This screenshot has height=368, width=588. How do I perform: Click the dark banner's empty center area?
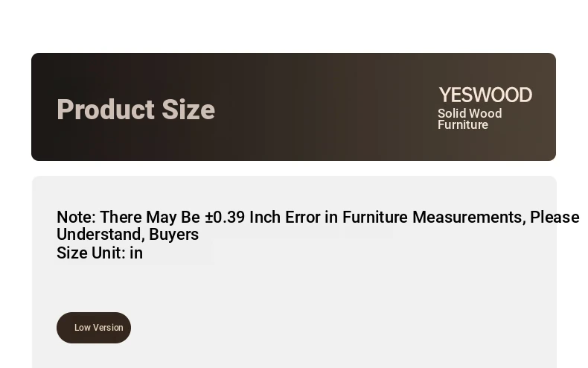click(320, 107)
